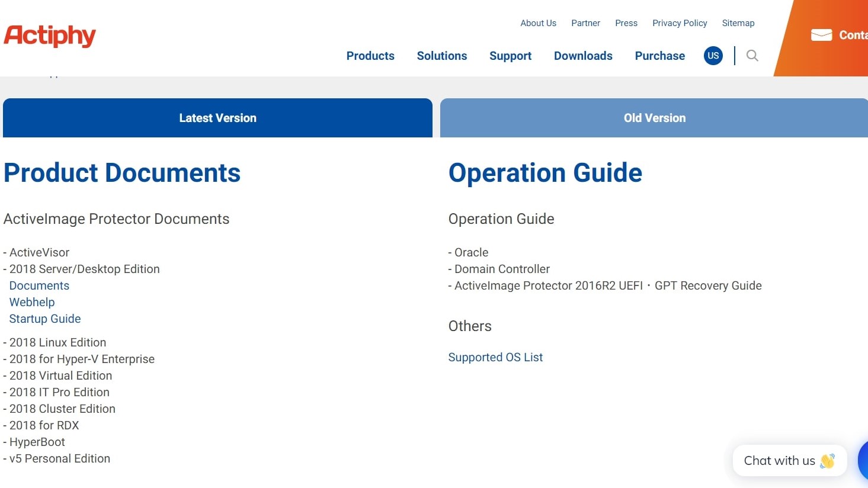Expand 2018 for Hyper-V Enterprise entry
Viewport: 868px width, 488px height.
(79, 359)
